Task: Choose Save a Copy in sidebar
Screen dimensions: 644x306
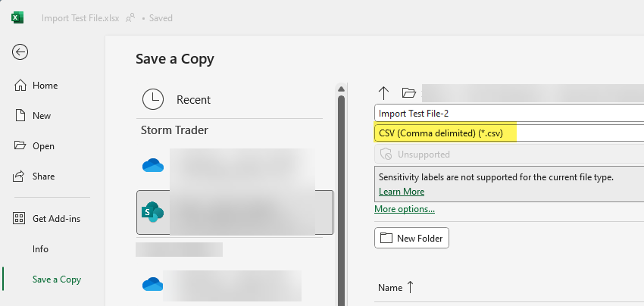Action: (56, 279)
